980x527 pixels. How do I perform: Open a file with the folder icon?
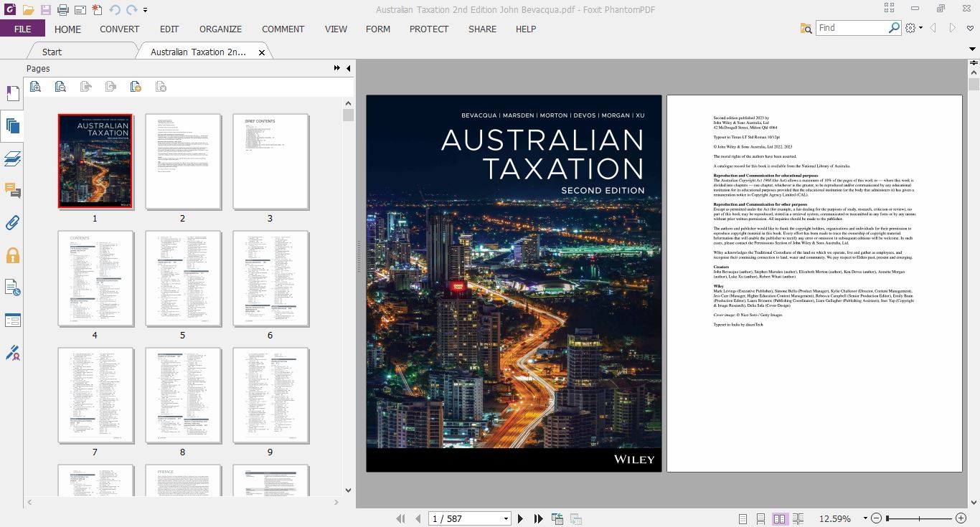click(28, 10)
